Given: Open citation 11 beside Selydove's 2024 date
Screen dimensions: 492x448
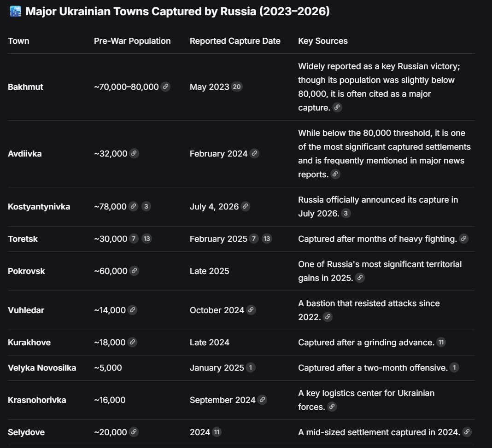Looking at the screenshot, I should 217,432.
